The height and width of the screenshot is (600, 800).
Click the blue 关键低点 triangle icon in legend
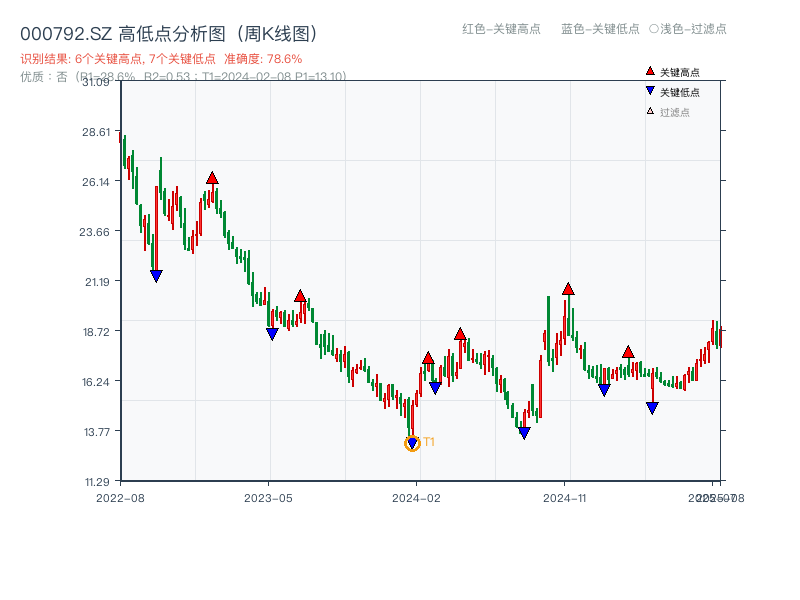(650, 91)
